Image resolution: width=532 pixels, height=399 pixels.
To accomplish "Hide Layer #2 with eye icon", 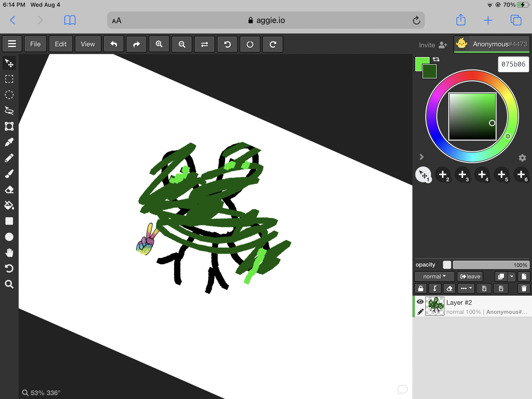I will 420,302.
